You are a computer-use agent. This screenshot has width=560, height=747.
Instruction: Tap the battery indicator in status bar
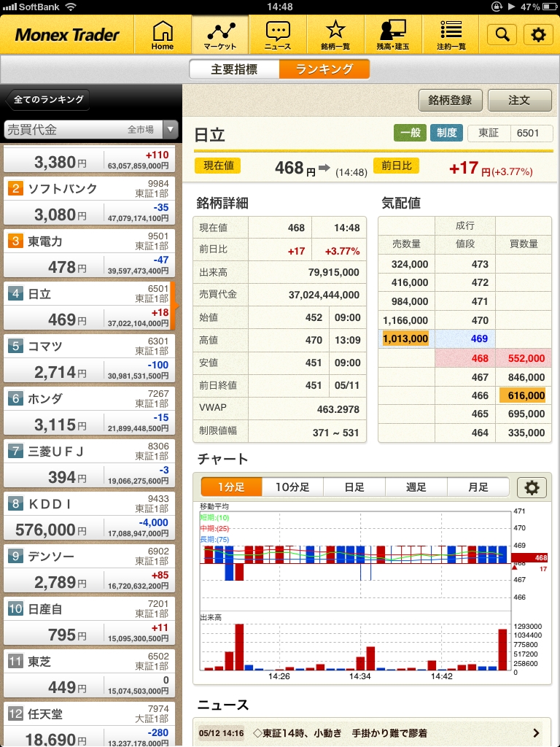point(549,7)
